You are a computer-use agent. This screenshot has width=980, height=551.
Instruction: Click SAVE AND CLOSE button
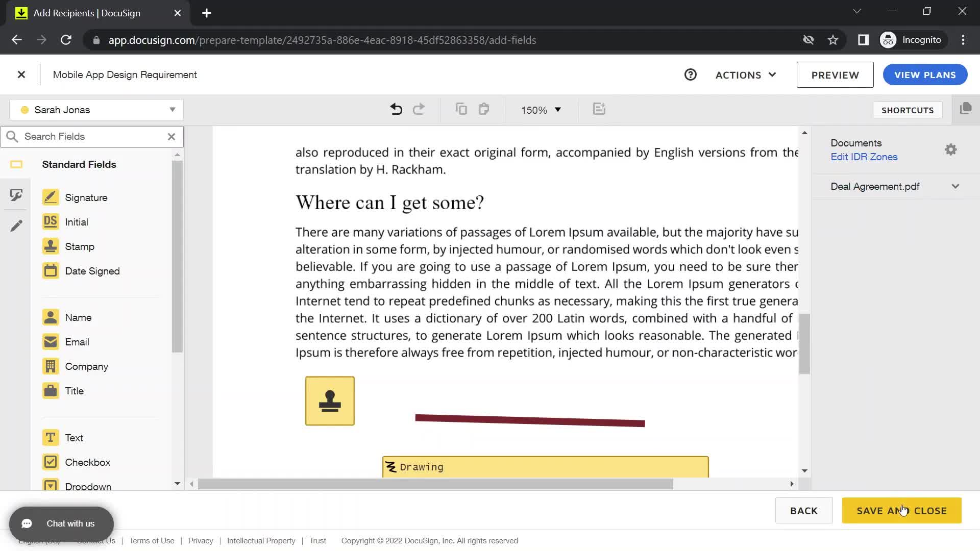[902, 511]
